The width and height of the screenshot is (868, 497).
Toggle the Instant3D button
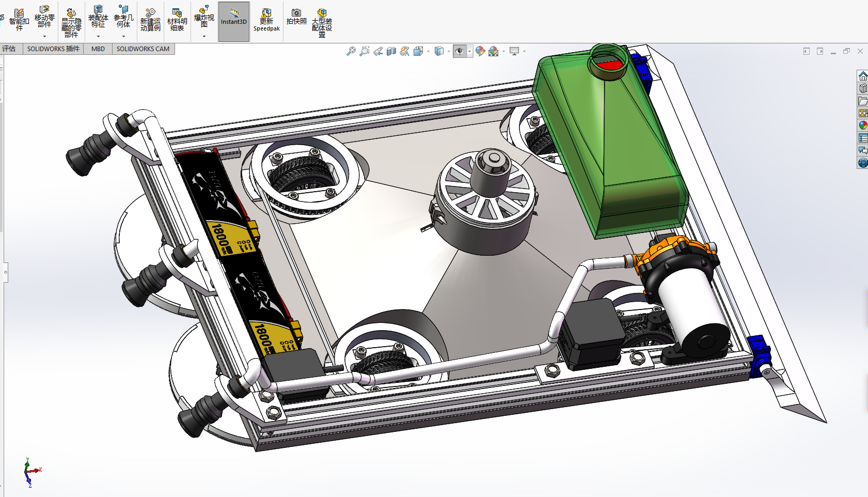coord(234,22)
